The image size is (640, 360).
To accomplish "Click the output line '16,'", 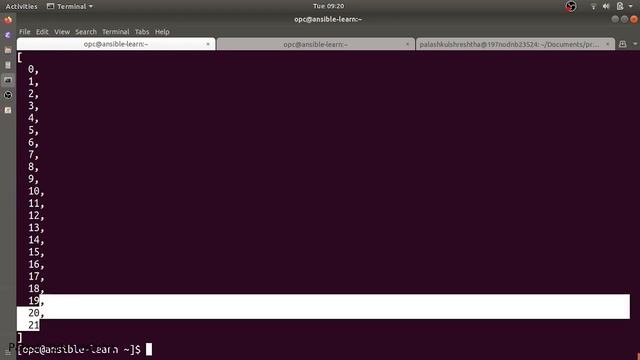I will click(36, 264).
